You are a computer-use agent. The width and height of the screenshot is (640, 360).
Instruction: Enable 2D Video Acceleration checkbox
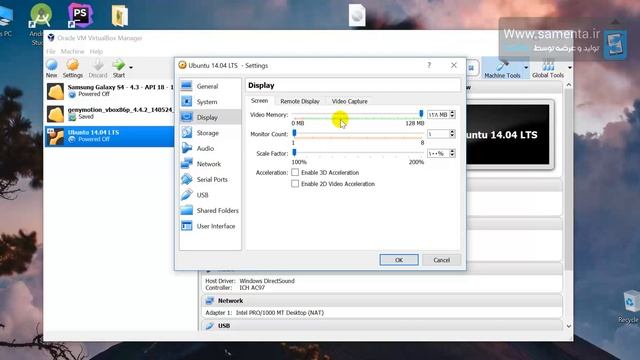coord(295,184)
